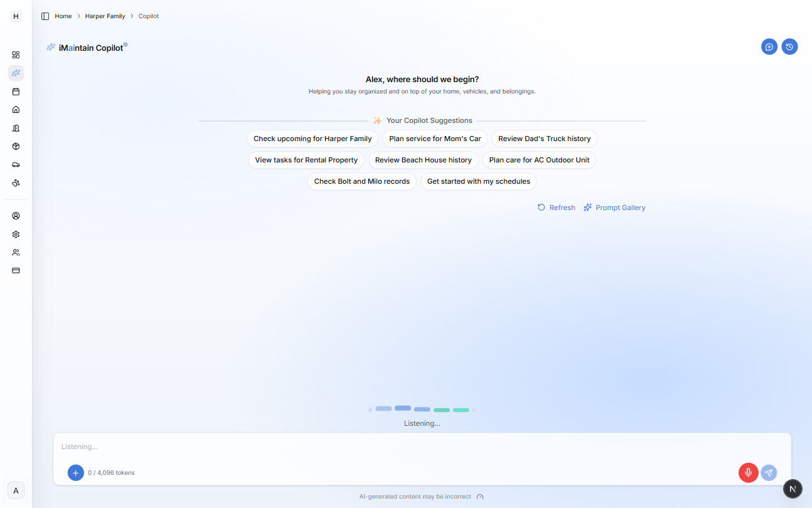
Task: Expand AI-generated content disclaimer details
Action: (x=480, y=496)
